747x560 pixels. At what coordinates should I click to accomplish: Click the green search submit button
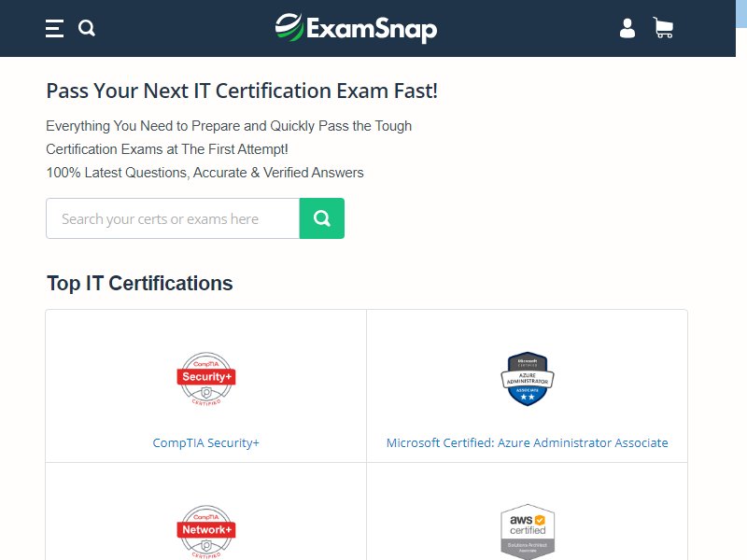[322, 218]
